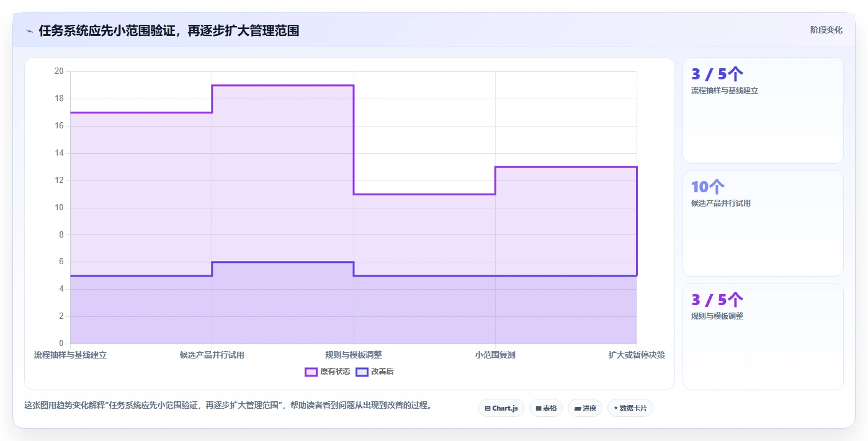This screenshot has width=868, height=441.
Task: Click y-axis value 6
Action: [61, 262]
